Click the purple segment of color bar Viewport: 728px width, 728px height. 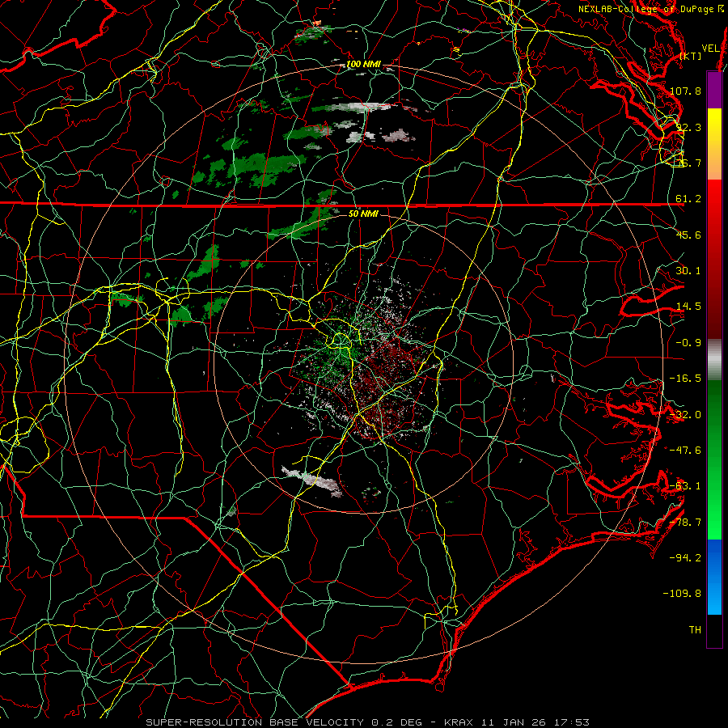pyautogui.click(x=714, y=90)
